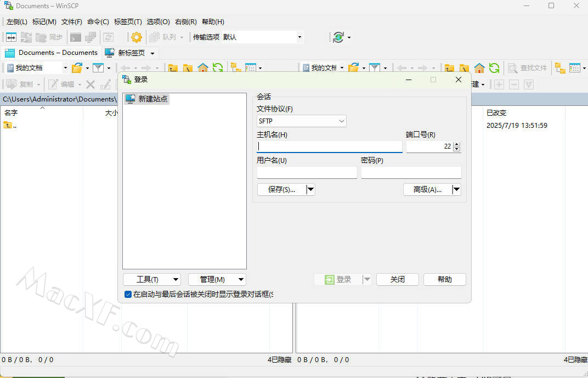Open the 命令(C) menu
The height and width of the screenshot is (378, 588).
98,22
